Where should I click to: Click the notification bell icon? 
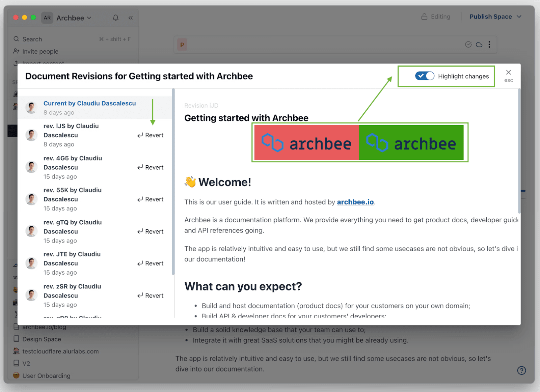[x=115, y=18]
